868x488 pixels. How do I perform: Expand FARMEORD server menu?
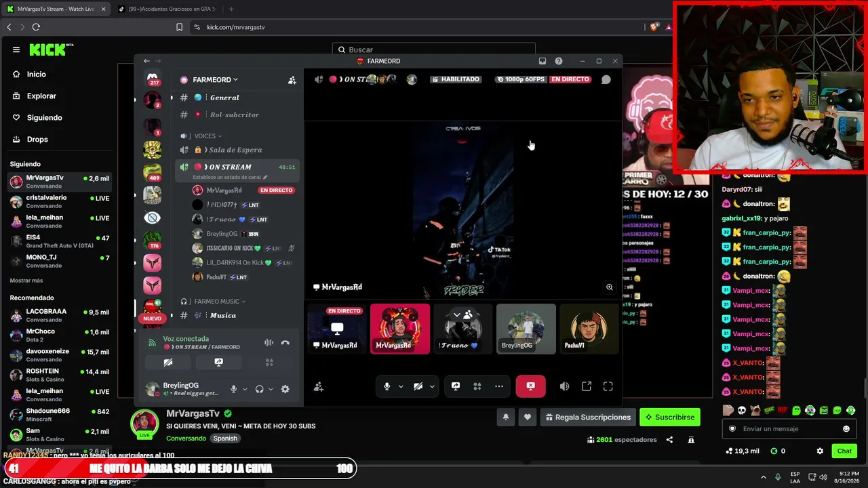click(215, 80)
